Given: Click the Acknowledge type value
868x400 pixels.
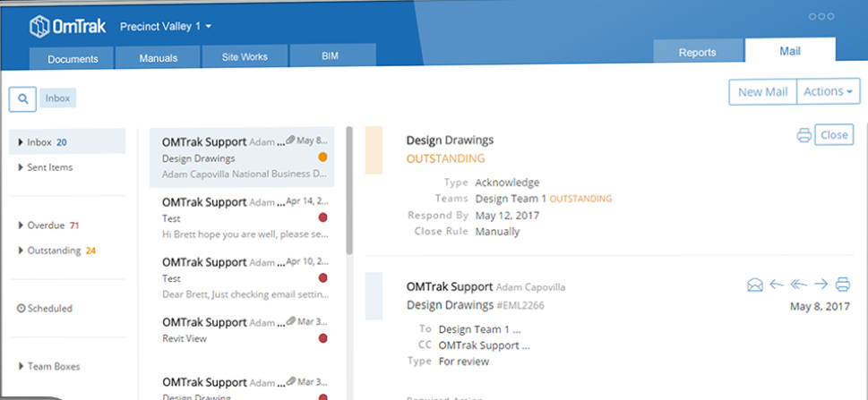Looking at the screenshot, I should [x=507, y=183].
